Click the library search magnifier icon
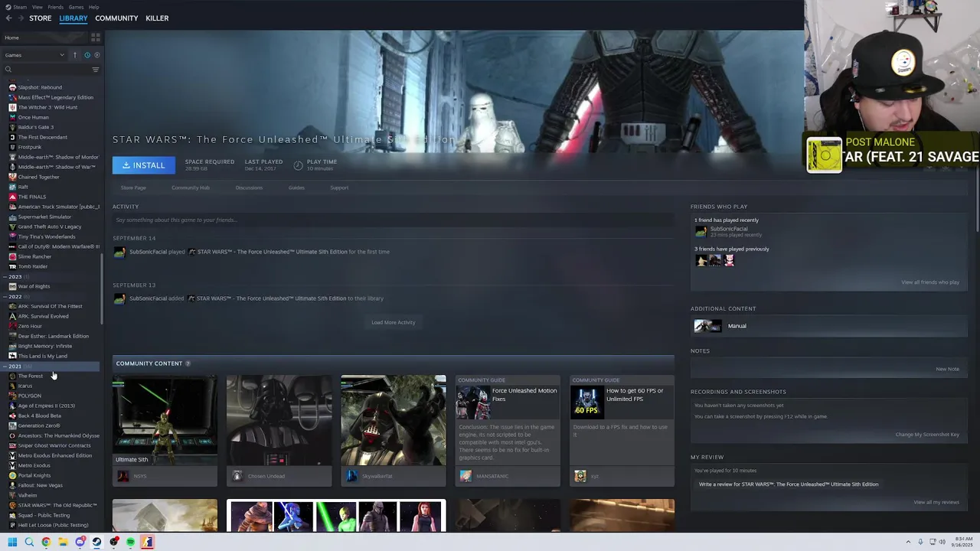 click(x=8, y=70)
